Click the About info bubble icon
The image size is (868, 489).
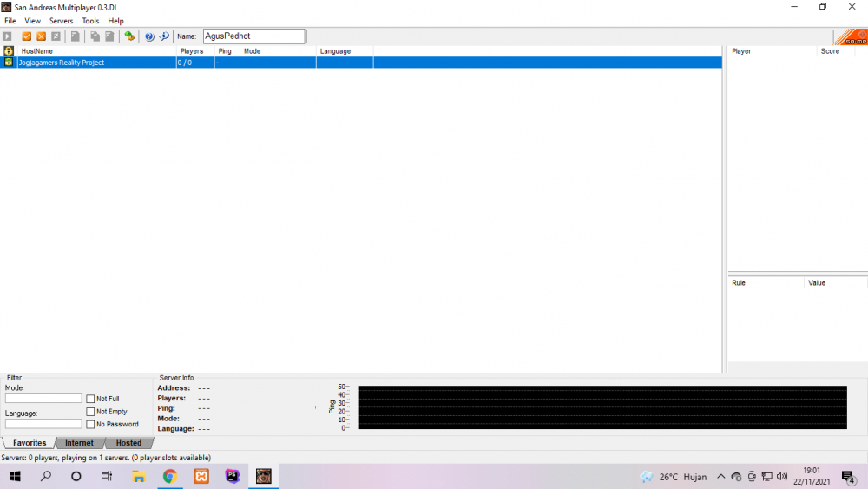pos(164,36)
